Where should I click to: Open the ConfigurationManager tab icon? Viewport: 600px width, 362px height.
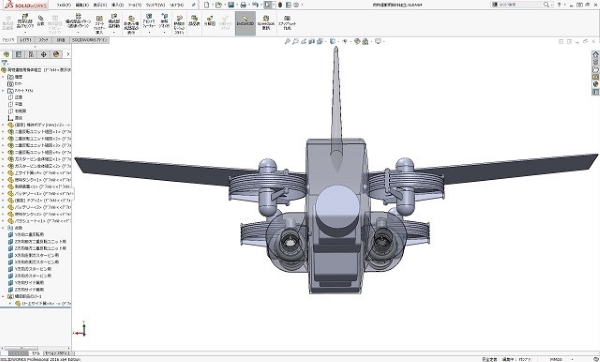click(x=31, y=54)
